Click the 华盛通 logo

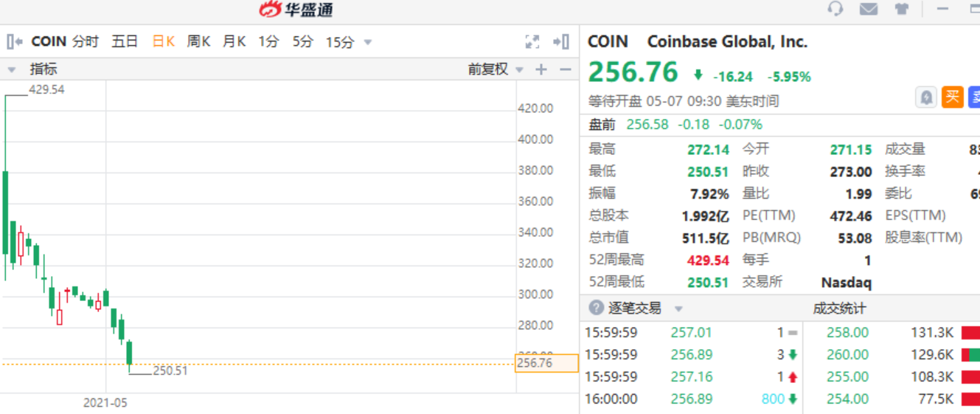pyautogui.click(x=296, y=10)
